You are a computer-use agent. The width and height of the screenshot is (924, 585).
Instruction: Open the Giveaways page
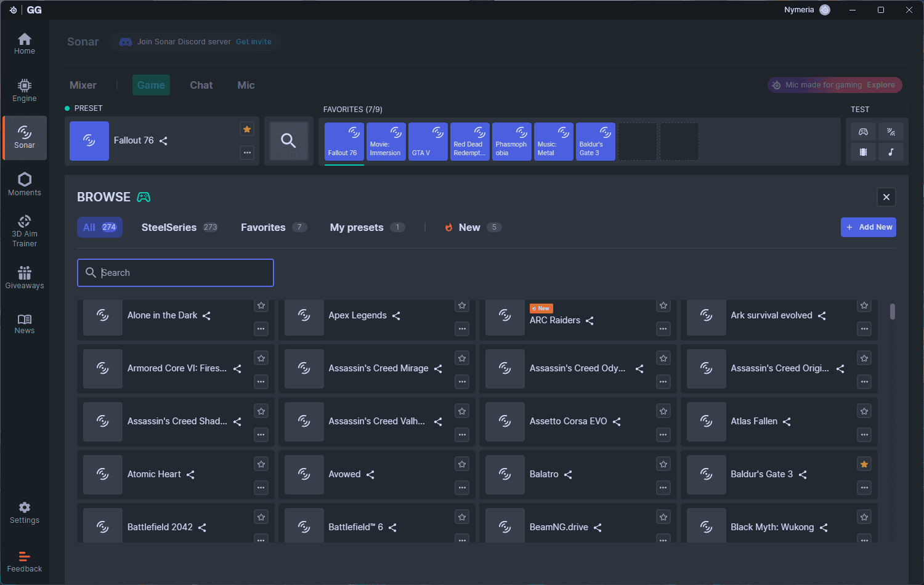pos(25,277)
